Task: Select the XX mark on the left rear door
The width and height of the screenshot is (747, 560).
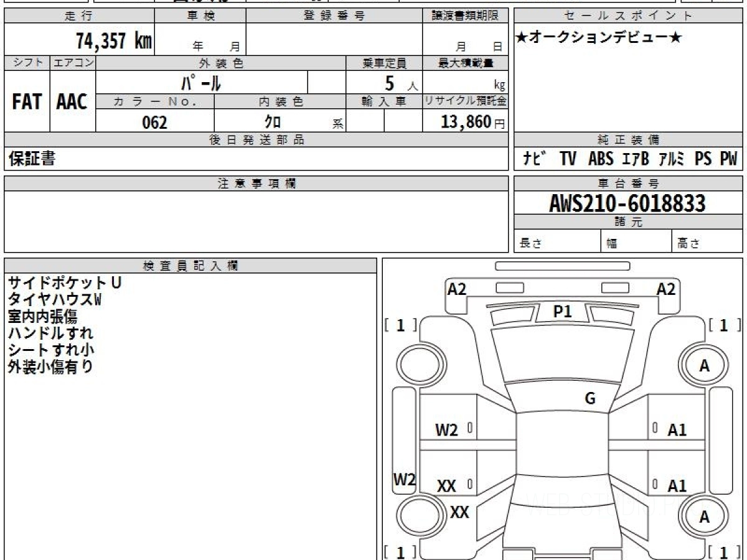Action: (446, 486)
